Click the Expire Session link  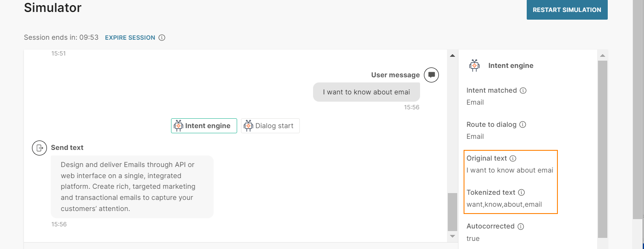[130, 38]
